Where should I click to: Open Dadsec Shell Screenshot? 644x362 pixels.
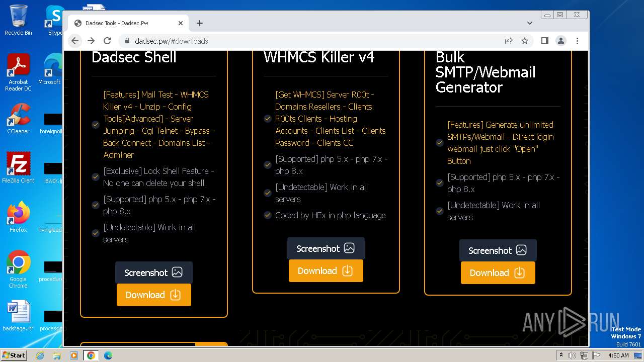153,273
